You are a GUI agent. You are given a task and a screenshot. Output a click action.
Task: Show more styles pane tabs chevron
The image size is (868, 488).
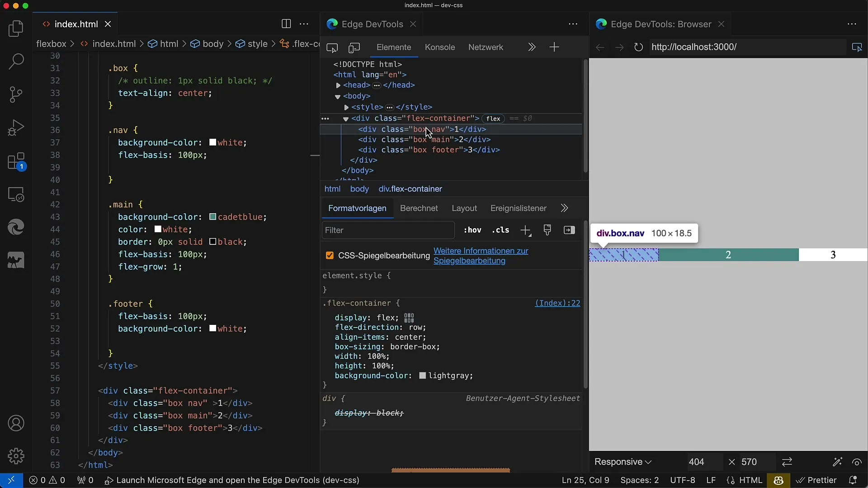564,208
